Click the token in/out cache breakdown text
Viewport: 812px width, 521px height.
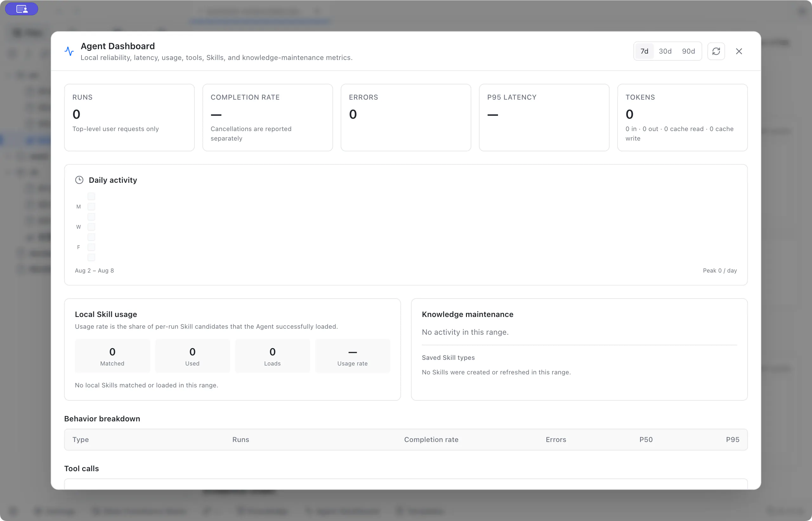[679, 134]
